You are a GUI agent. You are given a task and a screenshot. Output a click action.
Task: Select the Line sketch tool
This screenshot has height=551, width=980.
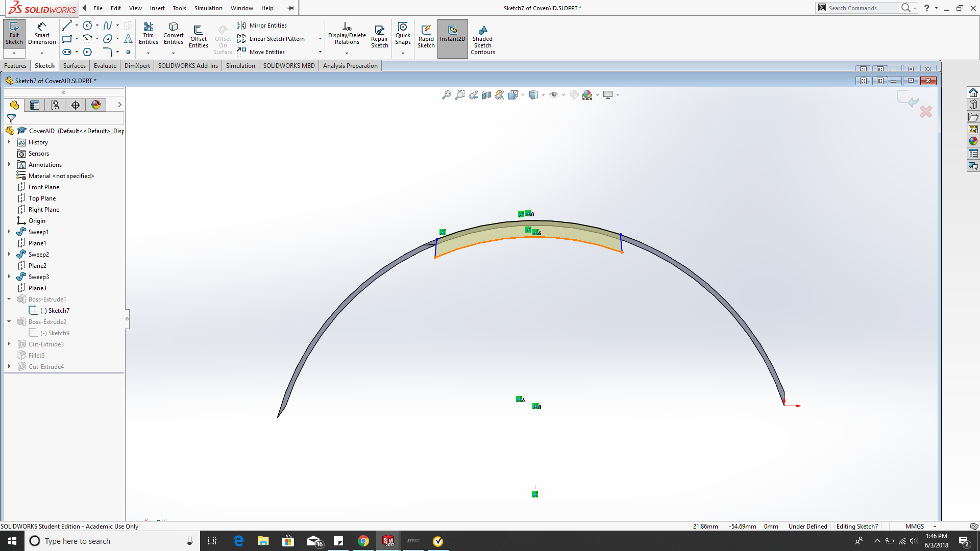click(x=67, y=26)
